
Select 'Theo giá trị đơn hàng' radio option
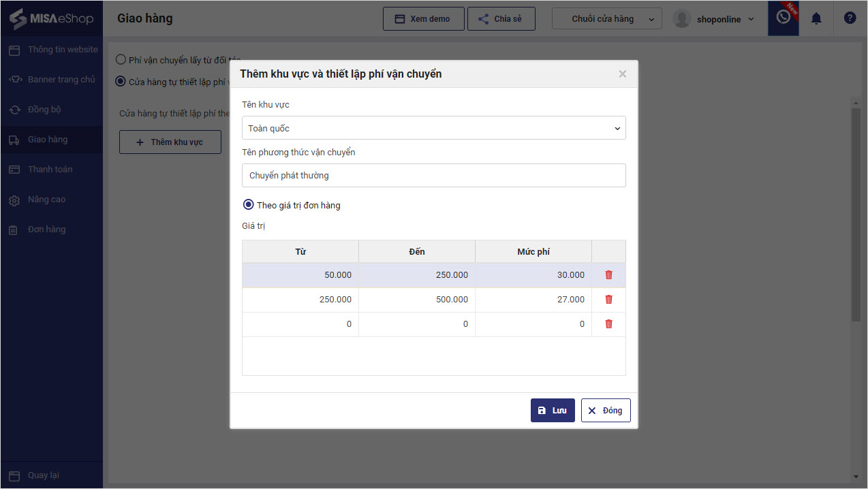click(249, 204)
